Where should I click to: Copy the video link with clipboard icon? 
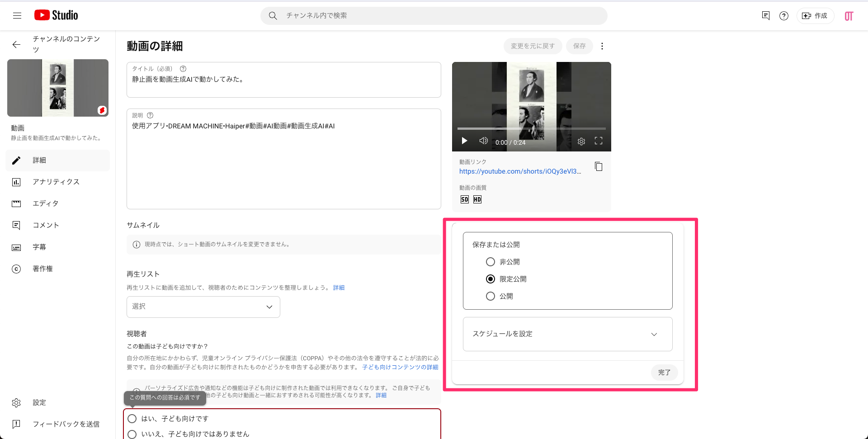(x=599, y=166)
